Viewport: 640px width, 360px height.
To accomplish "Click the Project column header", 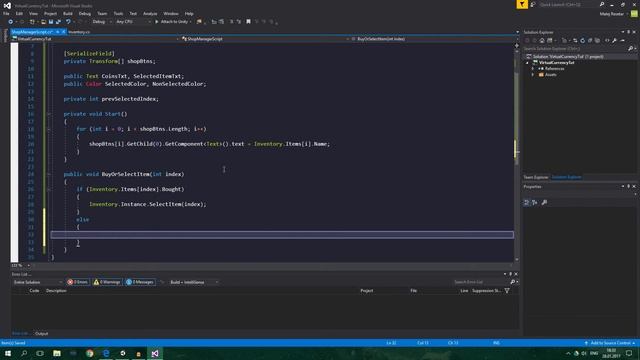I will 367,291.
